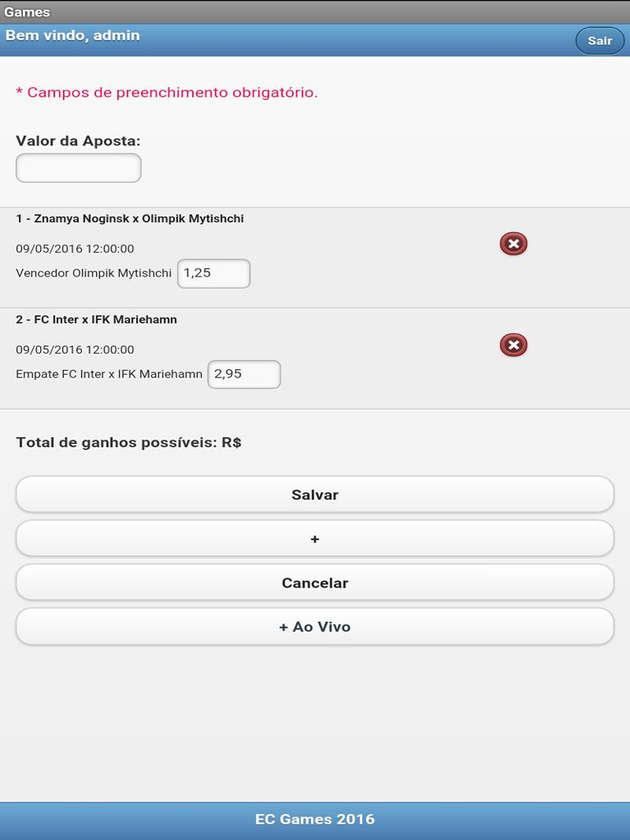Remove the Znamya Noginsk x Olimpik Mytishchi bet
Viewport: 630px width, 840px height.
point(514,244)
